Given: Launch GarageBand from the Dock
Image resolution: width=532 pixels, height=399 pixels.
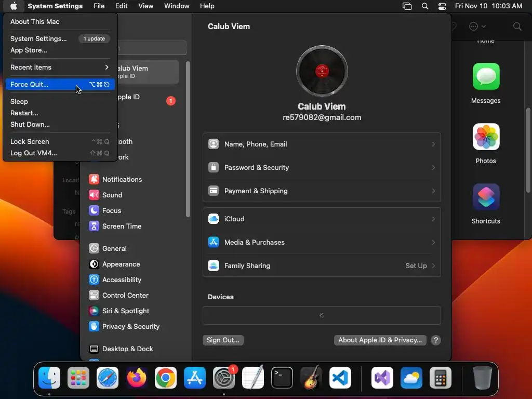Looking at the screenshot, I should [x=311, y=377].
